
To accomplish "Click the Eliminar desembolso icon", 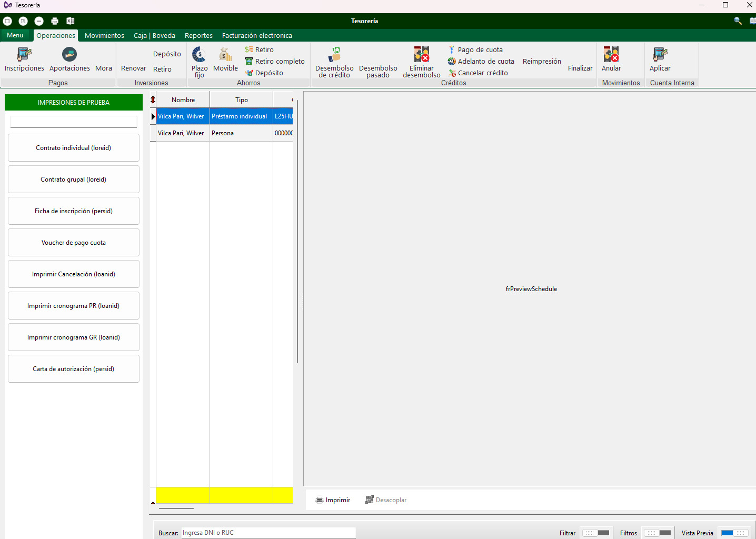I will click(422, 55).
